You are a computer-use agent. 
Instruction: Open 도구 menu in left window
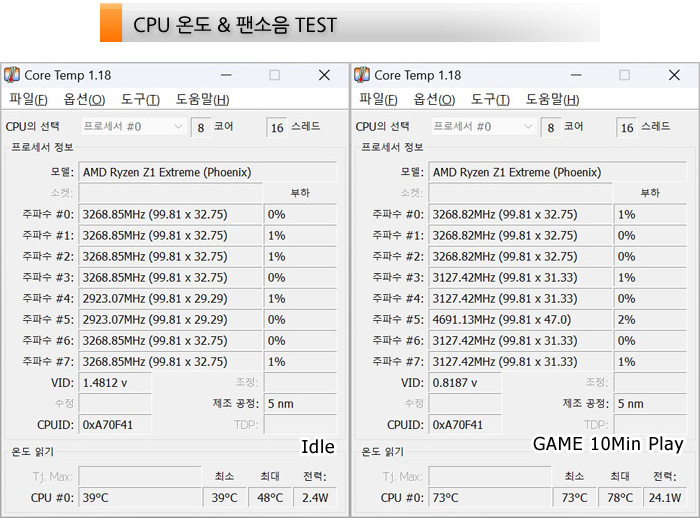click(x=140, y=99)
